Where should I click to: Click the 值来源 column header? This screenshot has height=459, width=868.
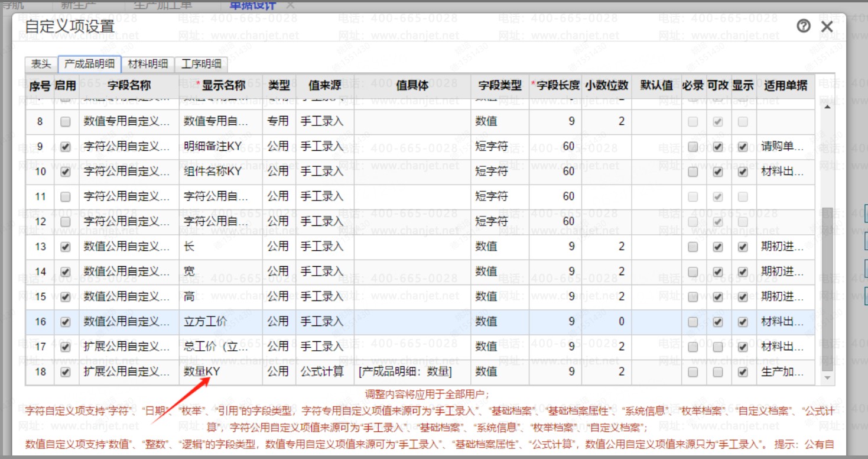(325, 85)
